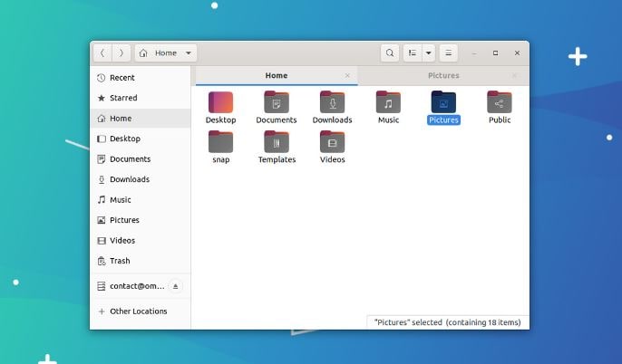The width and height of the screenshot is (622, 364).
Task: Click the selected Pictures folder icon
Action: click(x=443, y=102)
